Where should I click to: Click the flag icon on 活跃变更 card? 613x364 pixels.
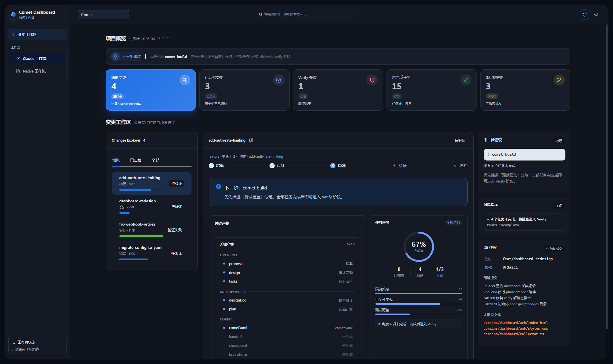pos(185,80)
